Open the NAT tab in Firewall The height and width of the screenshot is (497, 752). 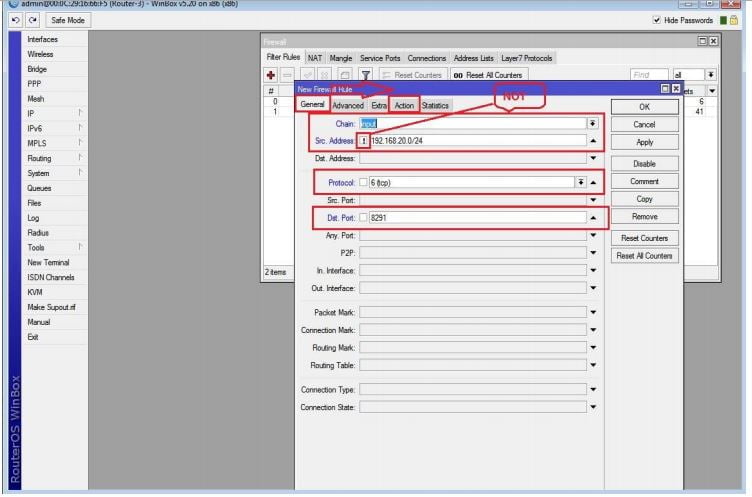pos(315,58)
